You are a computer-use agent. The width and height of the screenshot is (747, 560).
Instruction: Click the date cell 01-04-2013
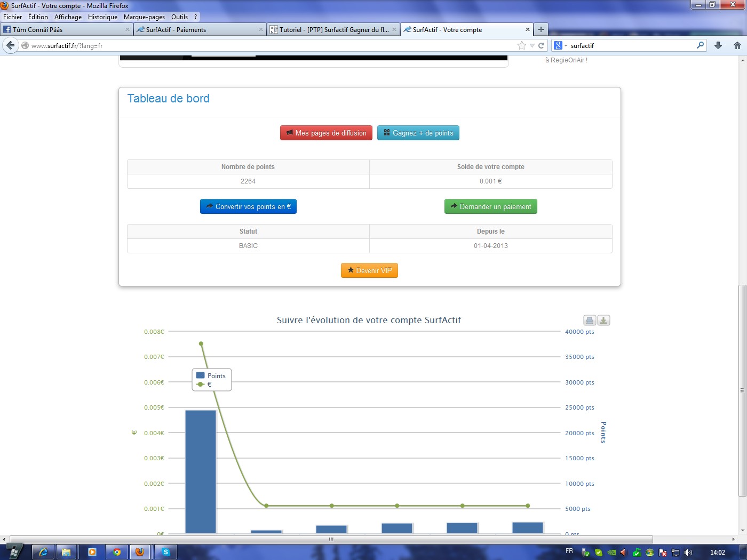point(491,246)
